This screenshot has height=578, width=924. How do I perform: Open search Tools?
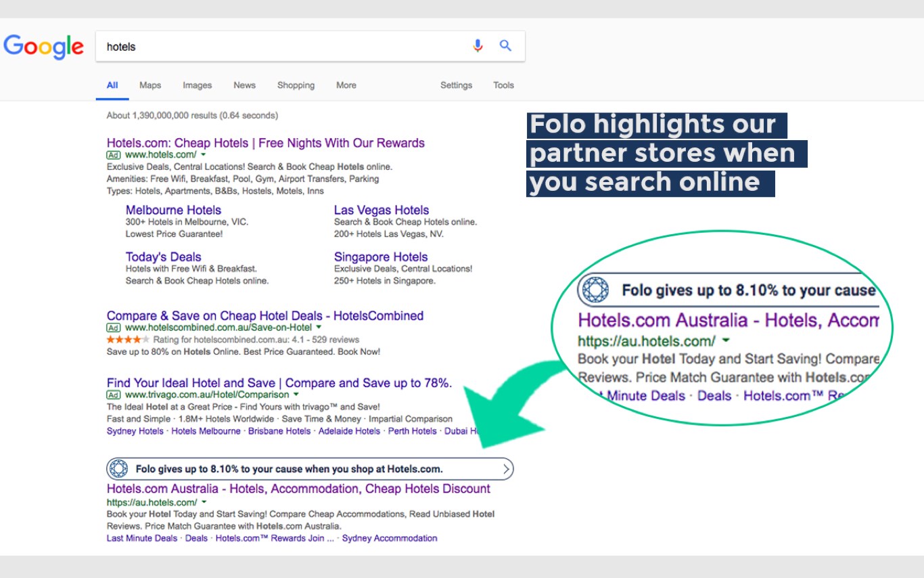click(x=503, y=85)
